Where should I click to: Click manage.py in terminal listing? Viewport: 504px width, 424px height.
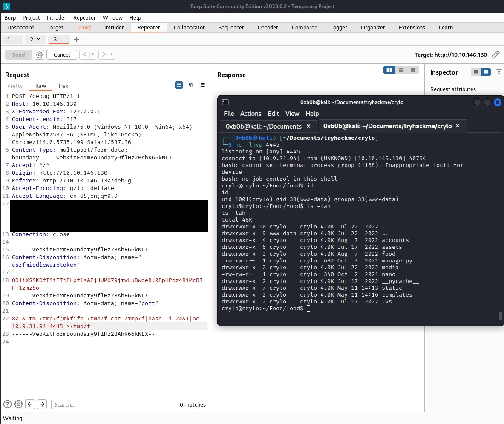tap(397, 261)
